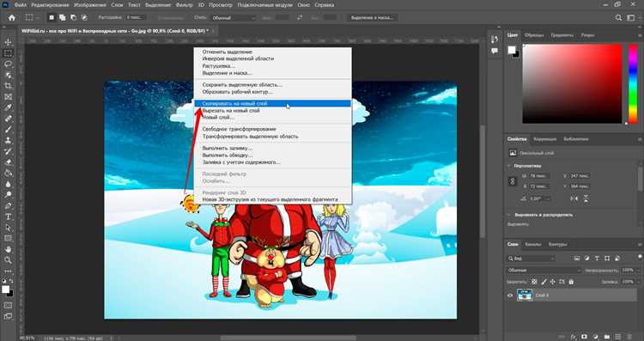
Task: Switch to the Коррекция tab
Action: (x=544, y=139)
